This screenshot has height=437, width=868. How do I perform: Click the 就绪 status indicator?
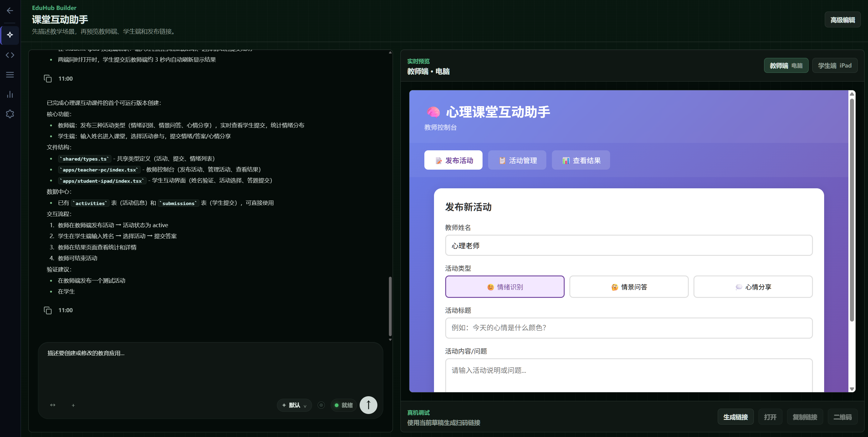click(343, 405)
